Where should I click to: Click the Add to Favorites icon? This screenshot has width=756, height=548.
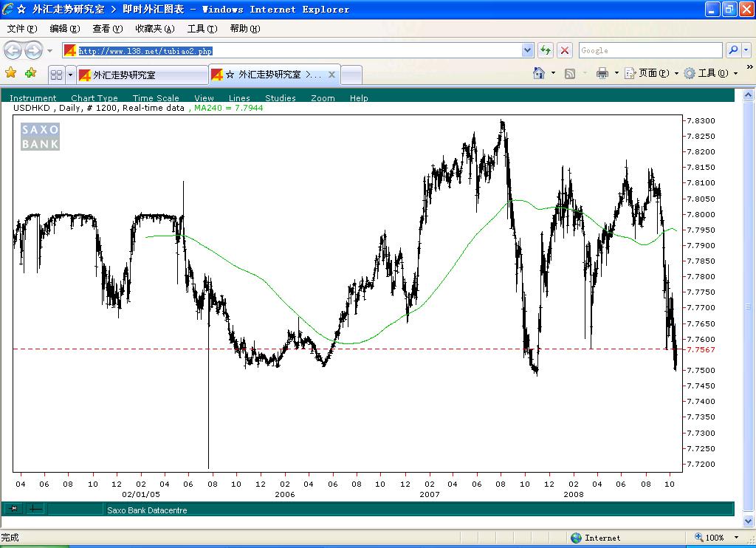click(x=30, y=73)
